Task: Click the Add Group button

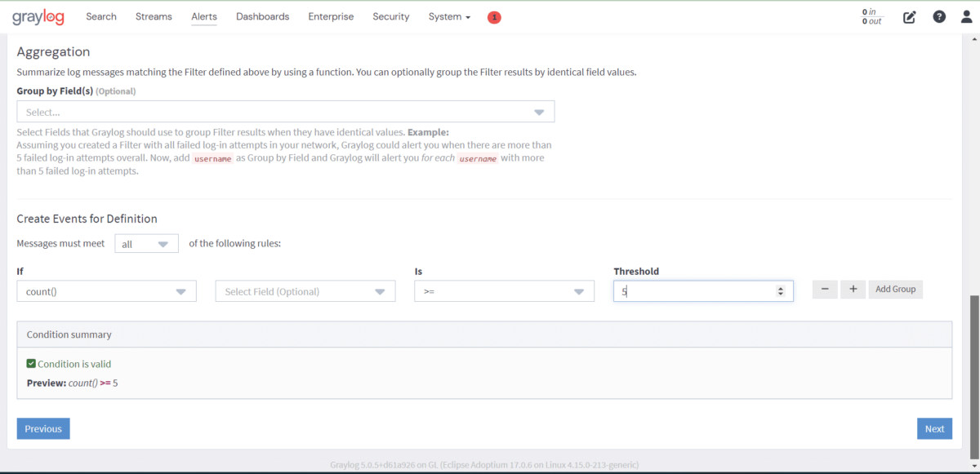Action: (x=895, y=289)
